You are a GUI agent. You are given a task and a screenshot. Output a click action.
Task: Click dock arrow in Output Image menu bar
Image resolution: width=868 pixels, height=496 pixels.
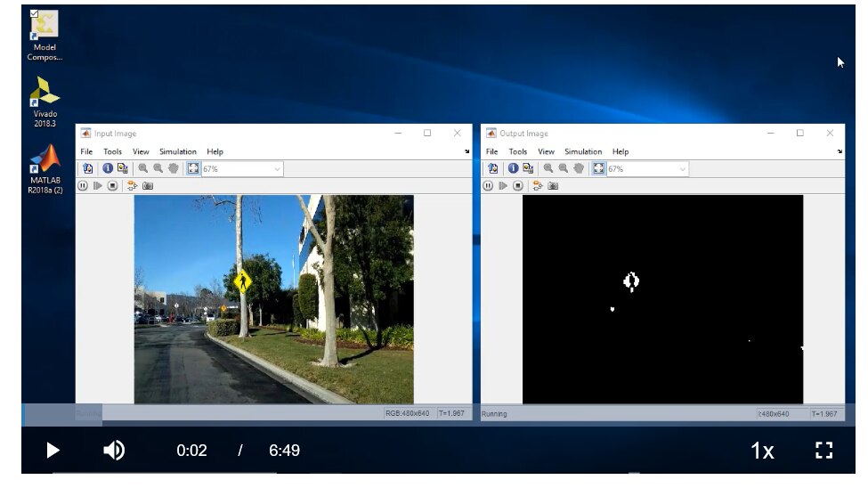(x=840, y=151)
